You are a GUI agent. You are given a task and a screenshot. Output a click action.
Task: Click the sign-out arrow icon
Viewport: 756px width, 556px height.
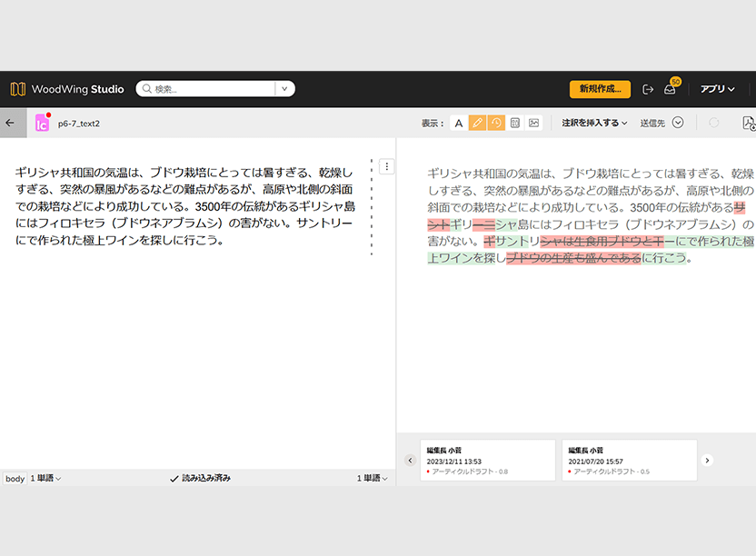648,89
